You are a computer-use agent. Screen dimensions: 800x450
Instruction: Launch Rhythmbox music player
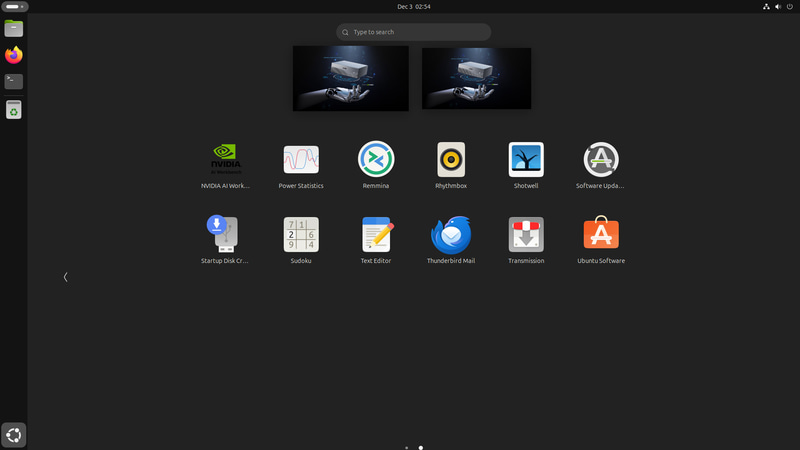pos(451,165)
